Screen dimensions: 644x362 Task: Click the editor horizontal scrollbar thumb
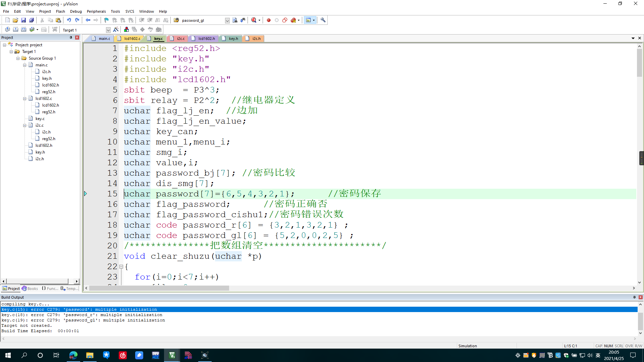click(x=159, y=288)
